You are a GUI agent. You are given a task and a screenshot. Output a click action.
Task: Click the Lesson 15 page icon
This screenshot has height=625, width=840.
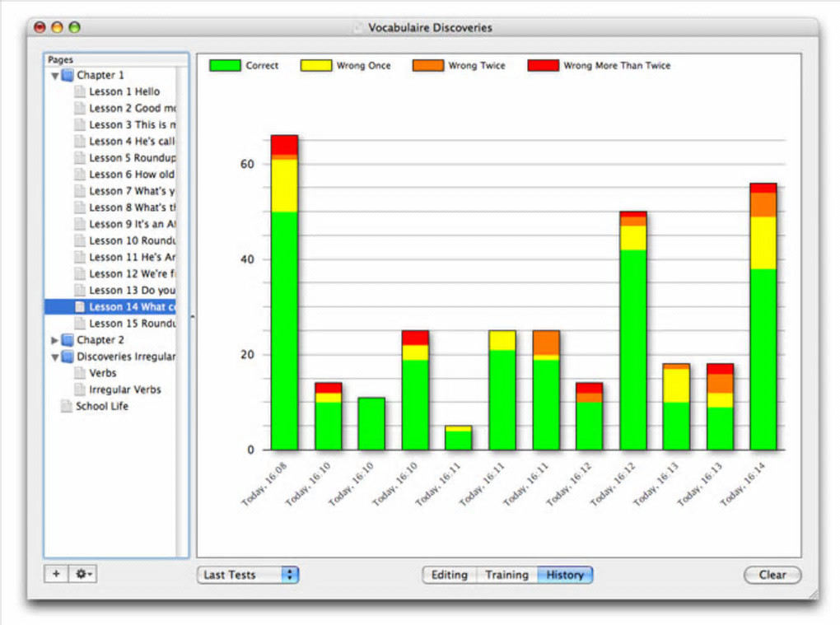click(x=80, y=324)
